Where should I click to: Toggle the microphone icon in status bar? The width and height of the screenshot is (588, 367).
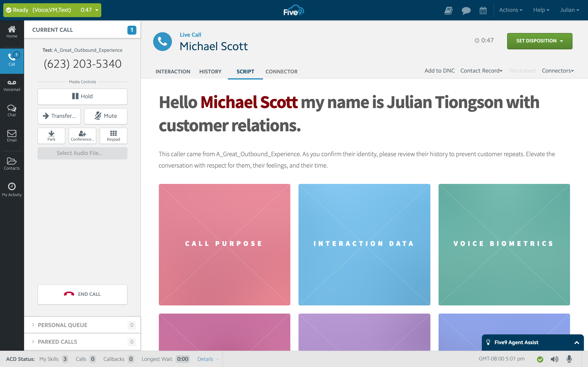point(569,359)
